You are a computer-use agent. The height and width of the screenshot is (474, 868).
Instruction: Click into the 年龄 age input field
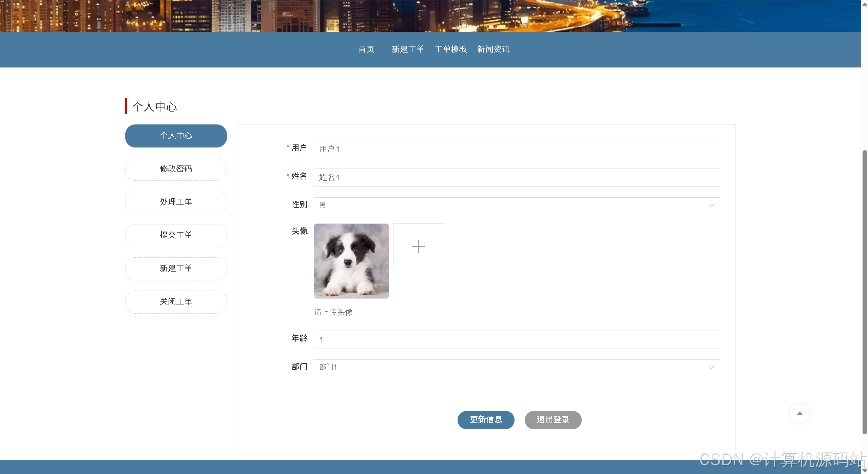click(x=516, y=340)
